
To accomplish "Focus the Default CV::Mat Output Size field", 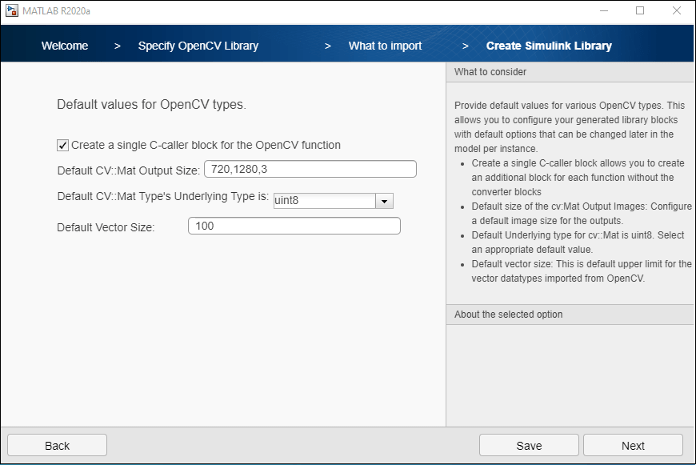I will (x=310, y=169).
